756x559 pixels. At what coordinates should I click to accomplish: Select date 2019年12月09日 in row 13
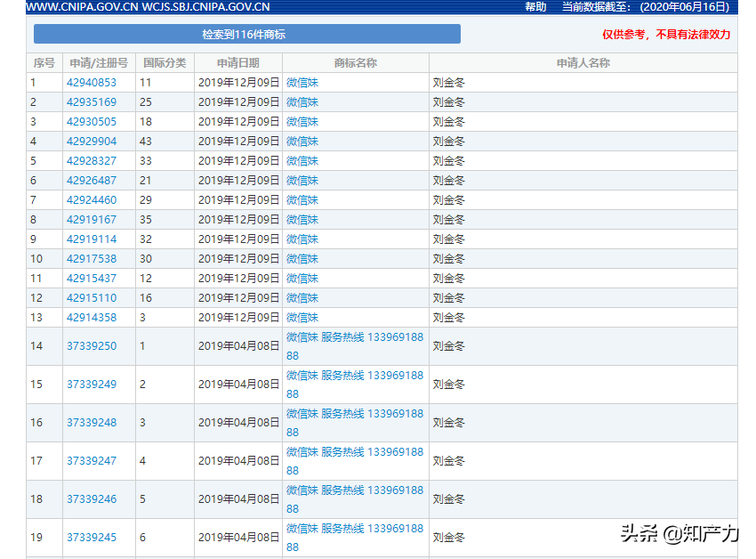238,318
